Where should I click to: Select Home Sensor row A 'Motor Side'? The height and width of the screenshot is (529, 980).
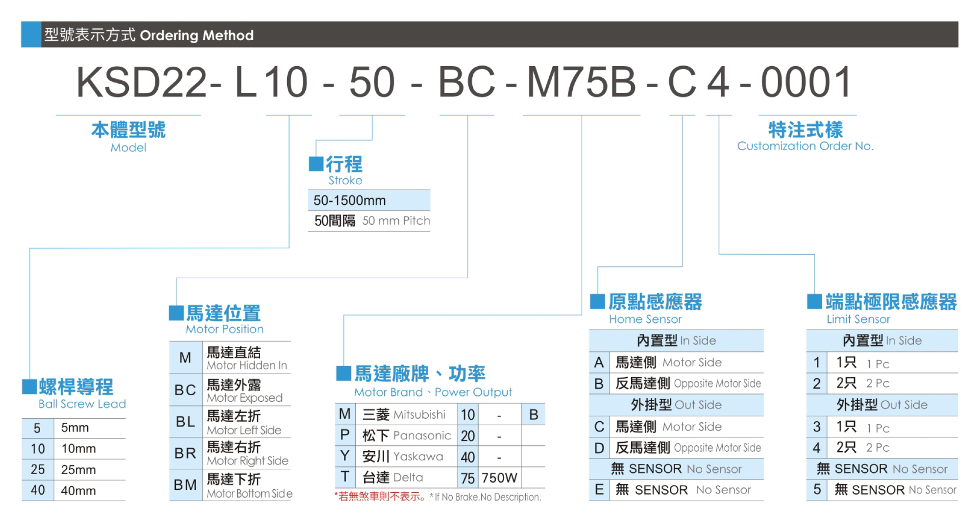click(676, 362)
